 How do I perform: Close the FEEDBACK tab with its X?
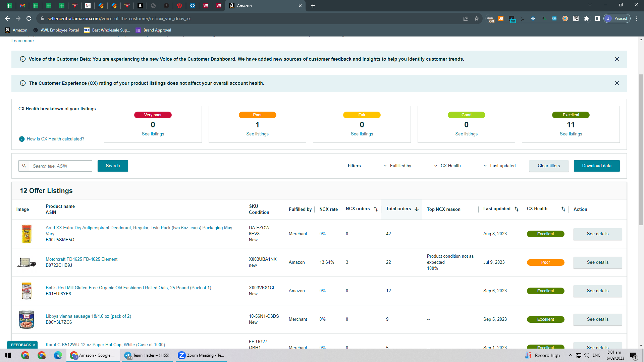tap(34, 345)
